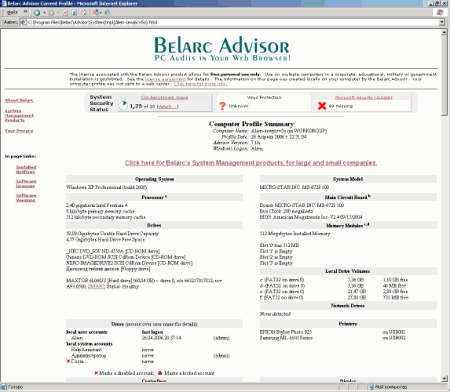Click the Belarc Advisor logo banner
This screenshot has height=392, width=450.
point(222,49)
